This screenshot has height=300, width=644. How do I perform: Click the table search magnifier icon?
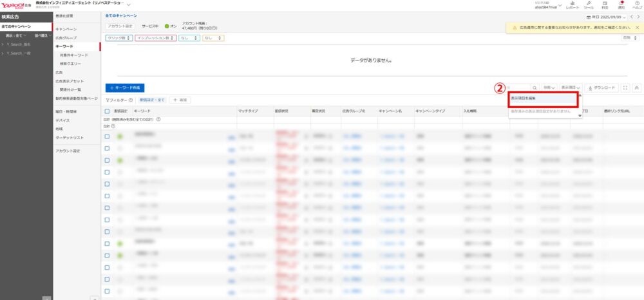coord(535,87)
